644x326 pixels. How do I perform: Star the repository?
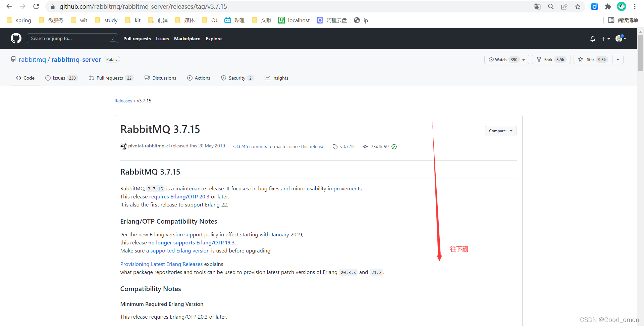point(593,59)
